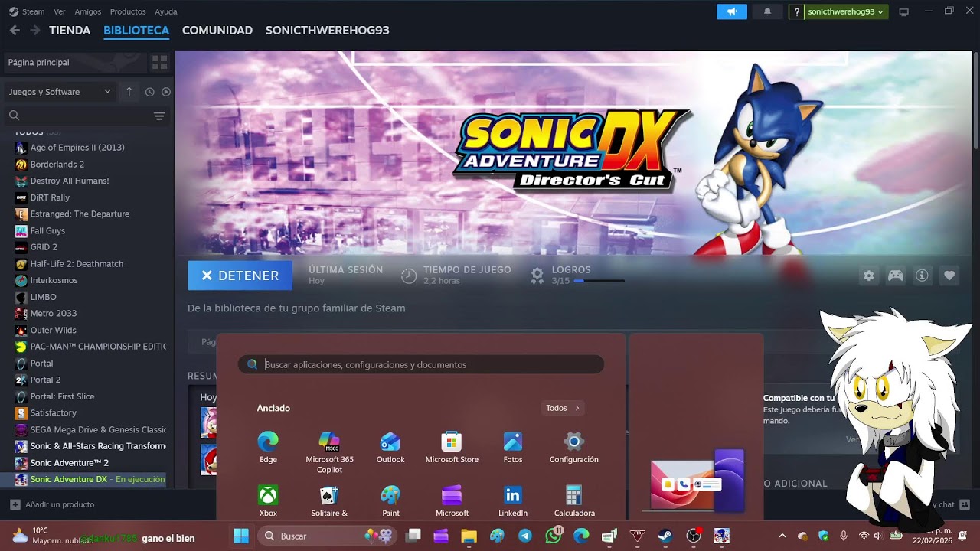Open the Ayuda menu
Screen dimensions: 980x551
[166, 11]
